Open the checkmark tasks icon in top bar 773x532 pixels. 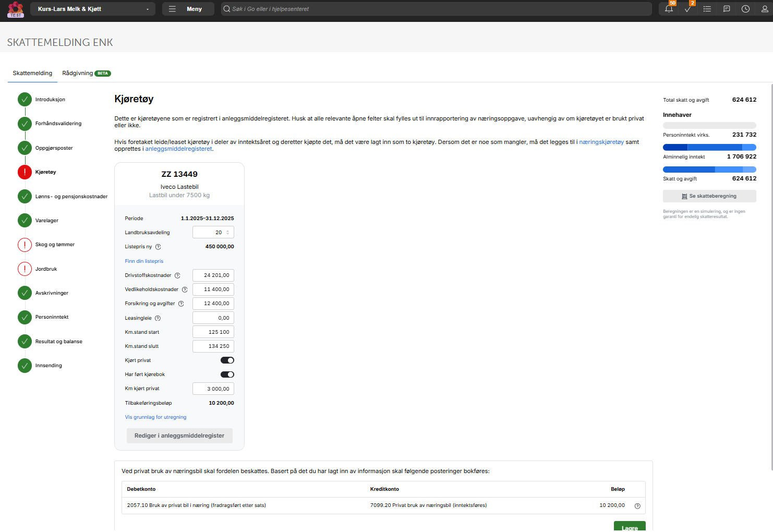click(688, 9)
